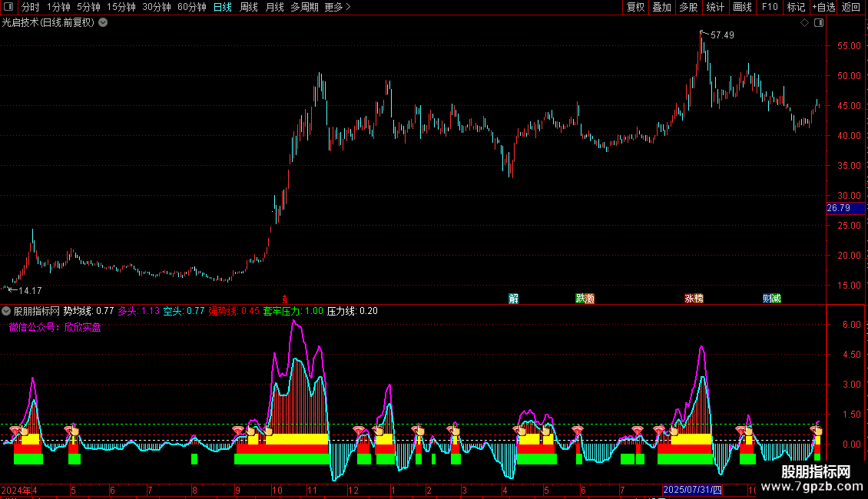This screenshot has height=499, width=868.
Task: Open dropdown beside 股朋指标网 indicator
Action: pos(6,311)
